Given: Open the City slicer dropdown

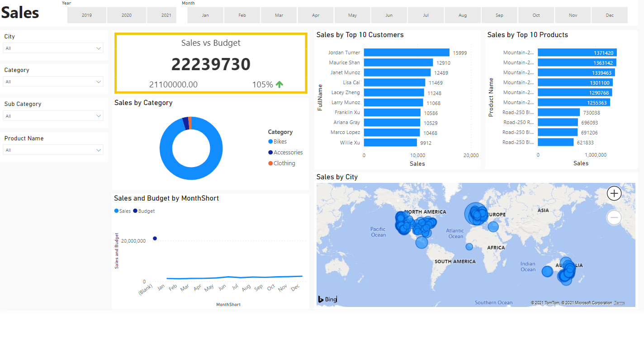Looking at the screenshot, I should (98, 48).
